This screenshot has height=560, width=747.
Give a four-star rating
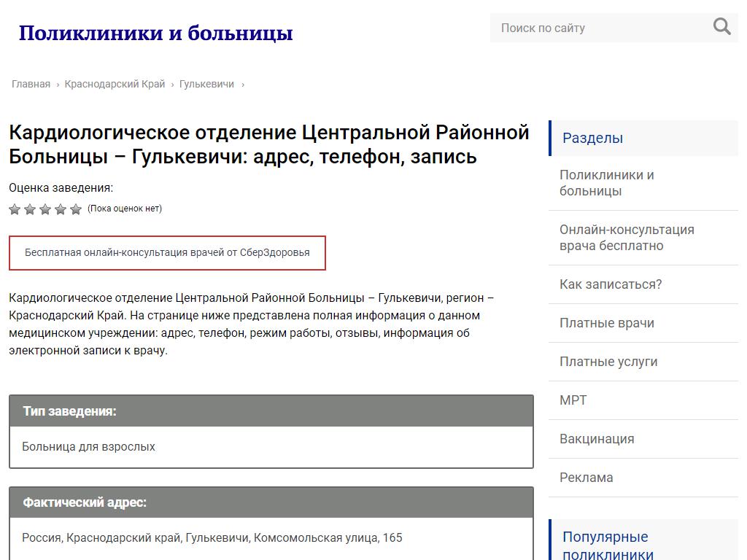[61, 209]
